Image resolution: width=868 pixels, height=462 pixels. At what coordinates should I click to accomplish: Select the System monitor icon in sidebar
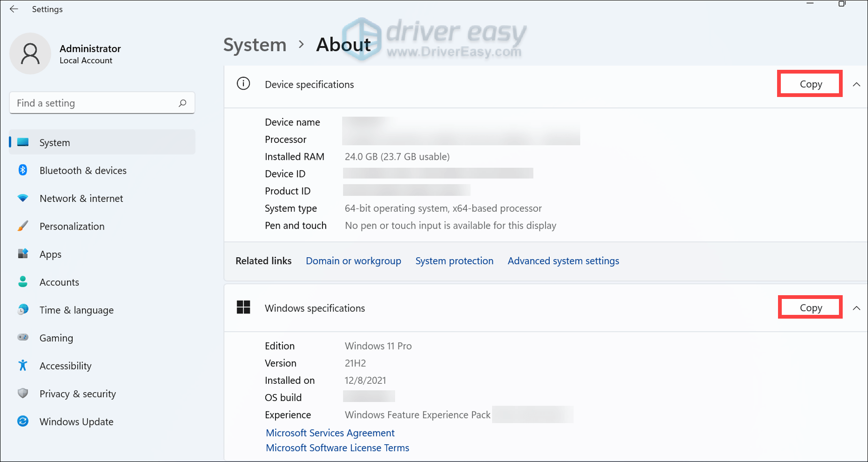(23, 142)
